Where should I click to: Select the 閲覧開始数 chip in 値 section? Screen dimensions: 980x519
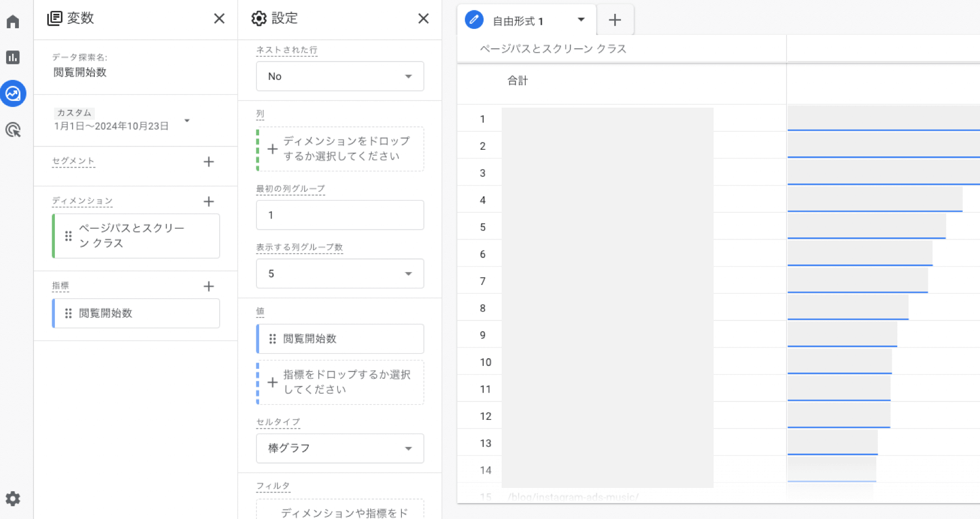coord(341,339)
